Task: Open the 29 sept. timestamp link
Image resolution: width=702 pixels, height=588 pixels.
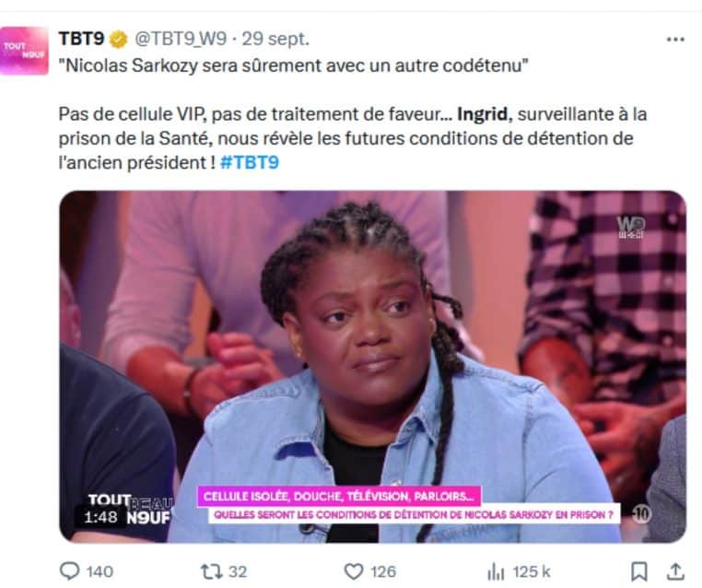Action: [x=275, y=39]
